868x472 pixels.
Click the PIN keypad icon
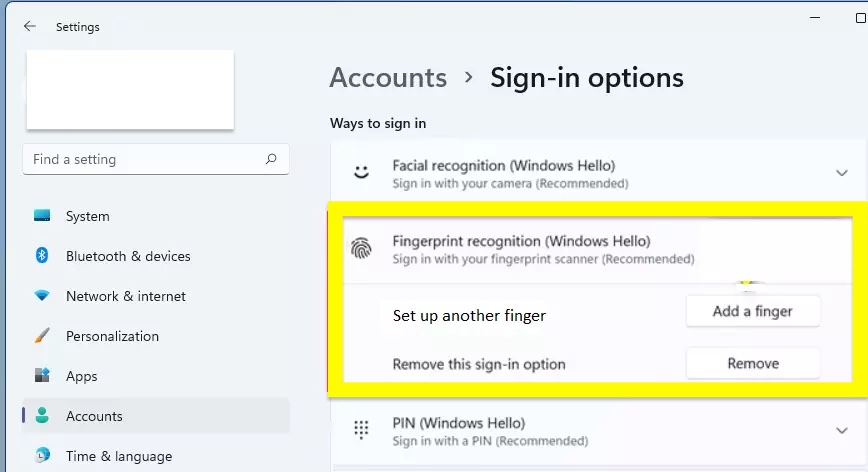361,429
